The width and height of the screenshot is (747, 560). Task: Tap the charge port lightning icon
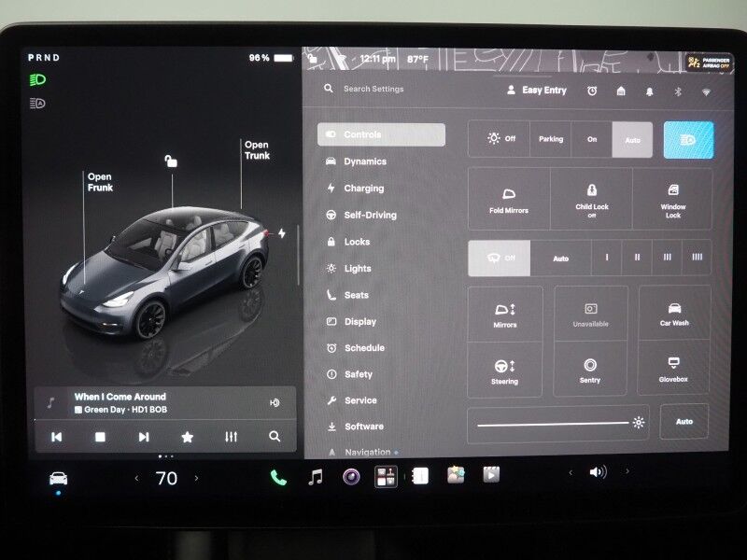282,233
